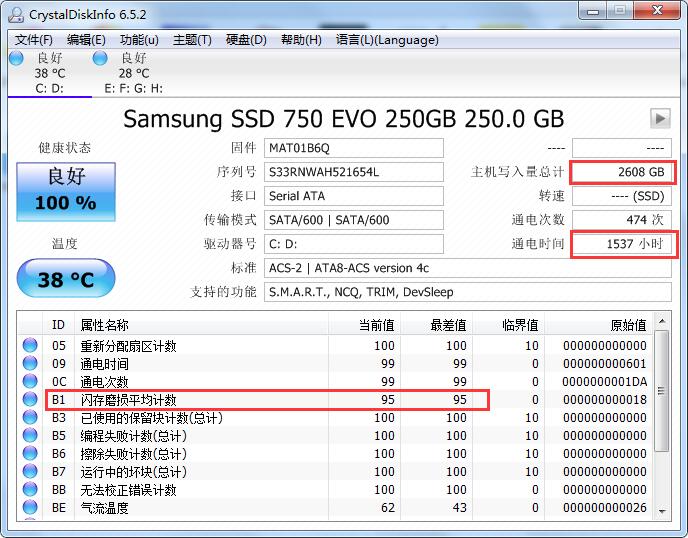688x538 pixels.
Task: Click raw value 000000000018
Action: click(x=605, y=400)
